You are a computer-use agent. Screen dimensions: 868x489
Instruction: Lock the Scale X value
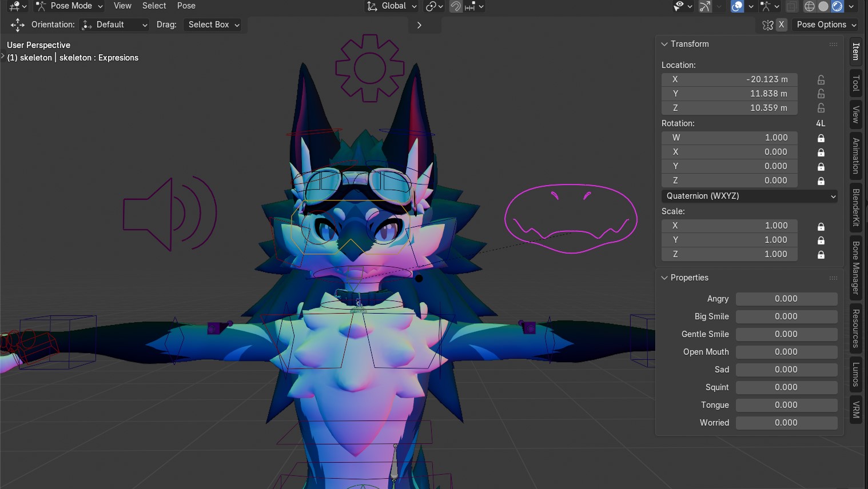click(821, 226)
